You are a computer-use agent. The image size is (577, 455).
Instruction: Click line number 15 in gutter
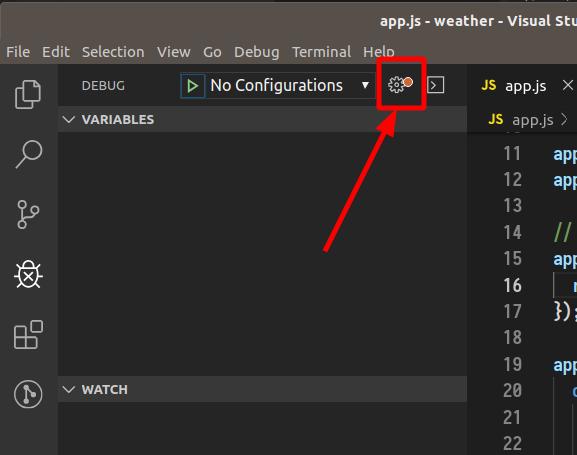[x=512, y=259]
